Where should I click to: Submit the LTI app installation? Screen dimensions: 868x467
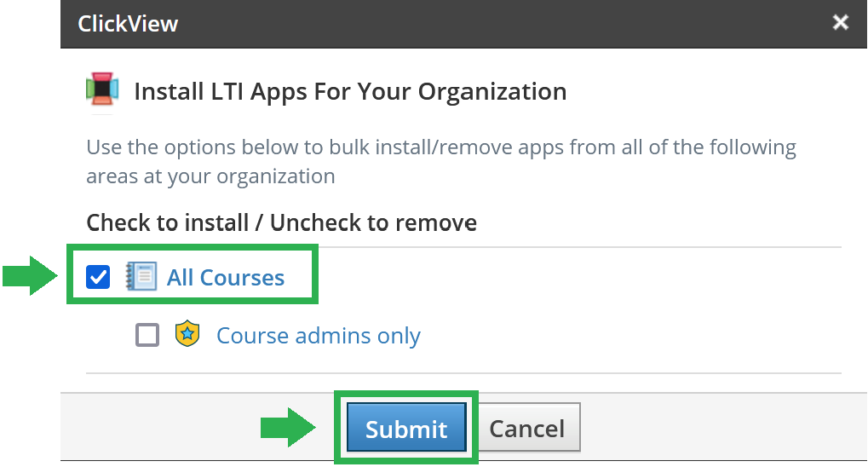click(x=406, y=427)
